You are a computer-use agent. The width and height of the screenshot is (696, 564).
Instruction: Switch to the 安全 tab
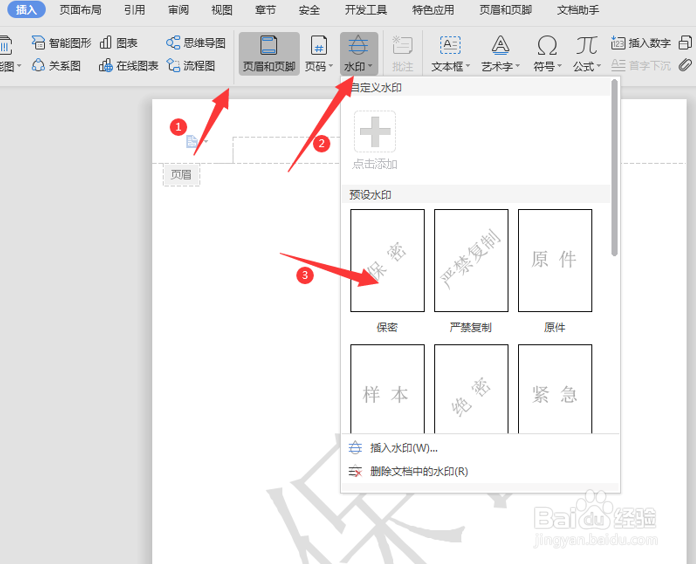coord(309,10)
